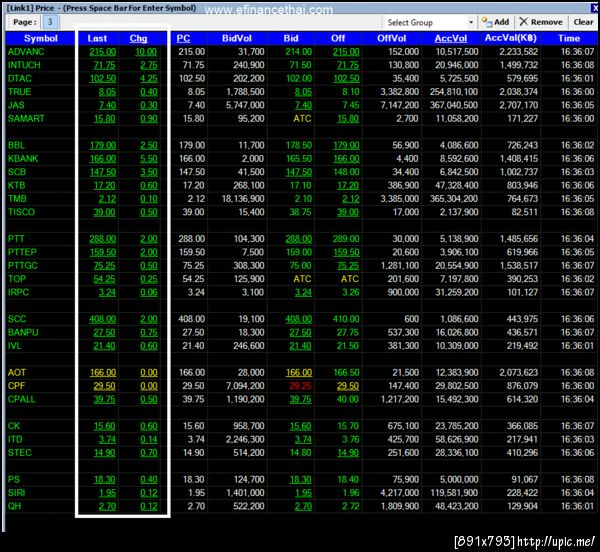600x552 pixels.
Task: Click the AccVol column header
Action: (451, 38)
